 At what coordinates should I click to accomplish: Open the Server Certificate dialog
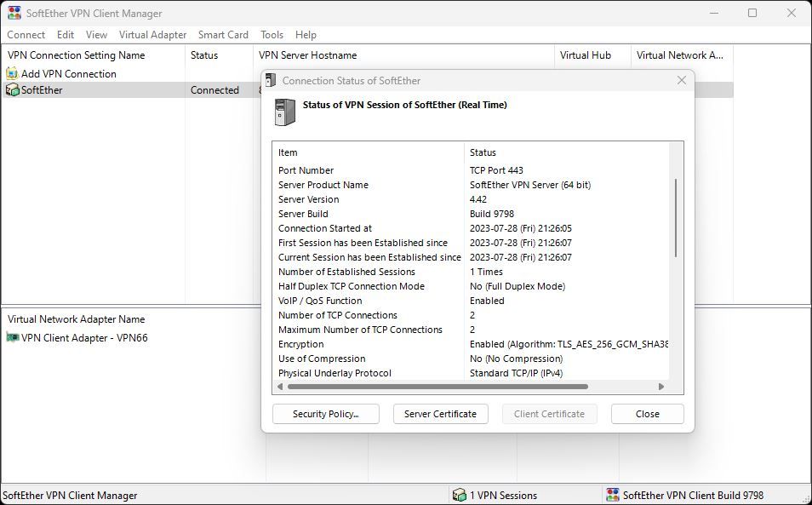tap(440, 414)
